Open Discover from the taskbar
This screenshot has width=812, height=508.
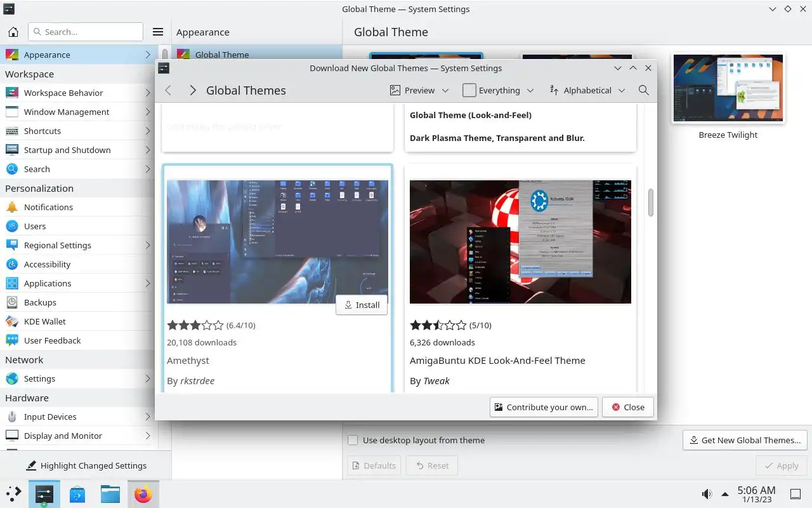(77, 494)
